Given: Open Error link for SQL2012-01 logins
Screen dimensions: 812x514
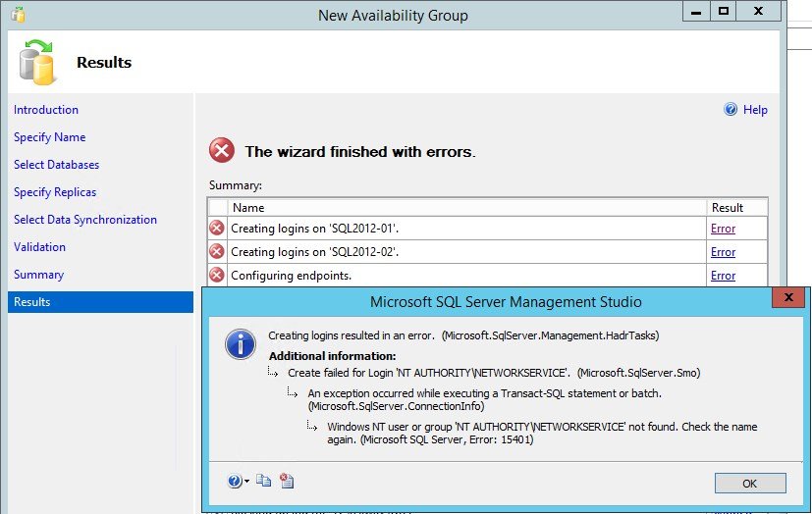Looking at the screenshot, I should (723, 229).
